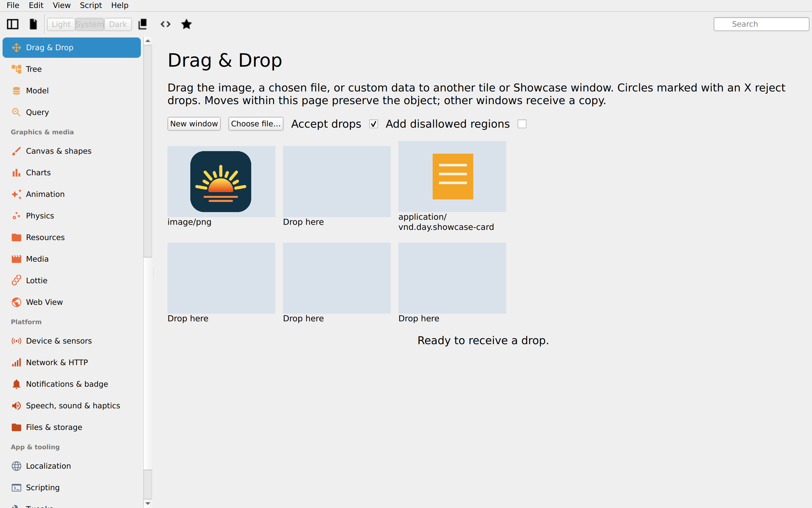Enable Add disallowed regions checkbox

click(x=522, y=124)
